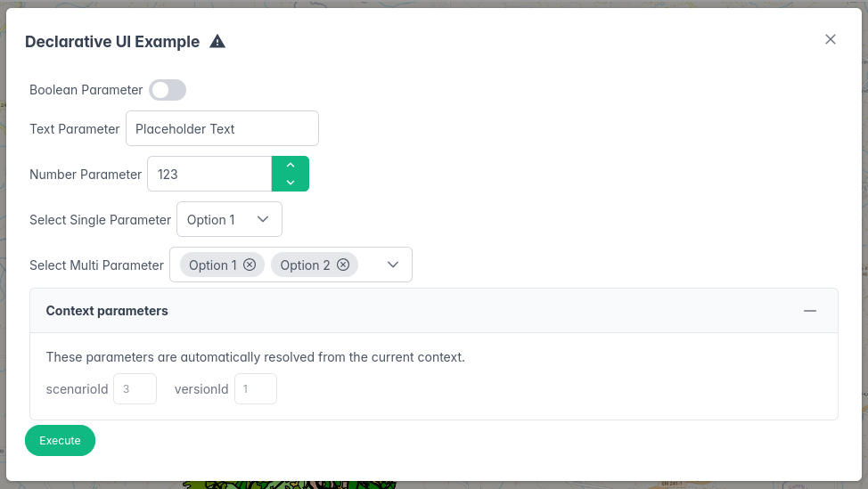Remove Option 2 chip from multi-select
This screenshot has width=868, height=489.
[x=343, y=265]
